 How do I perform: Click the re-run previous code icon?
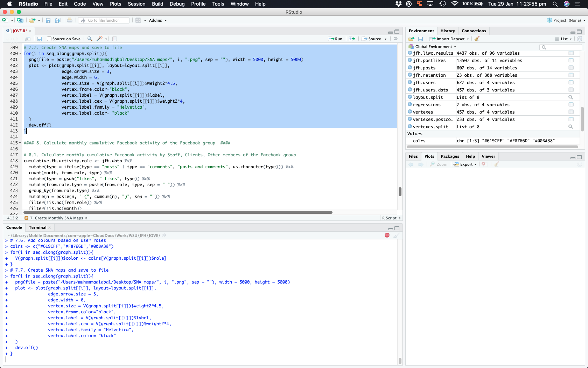tap(352, 39)
